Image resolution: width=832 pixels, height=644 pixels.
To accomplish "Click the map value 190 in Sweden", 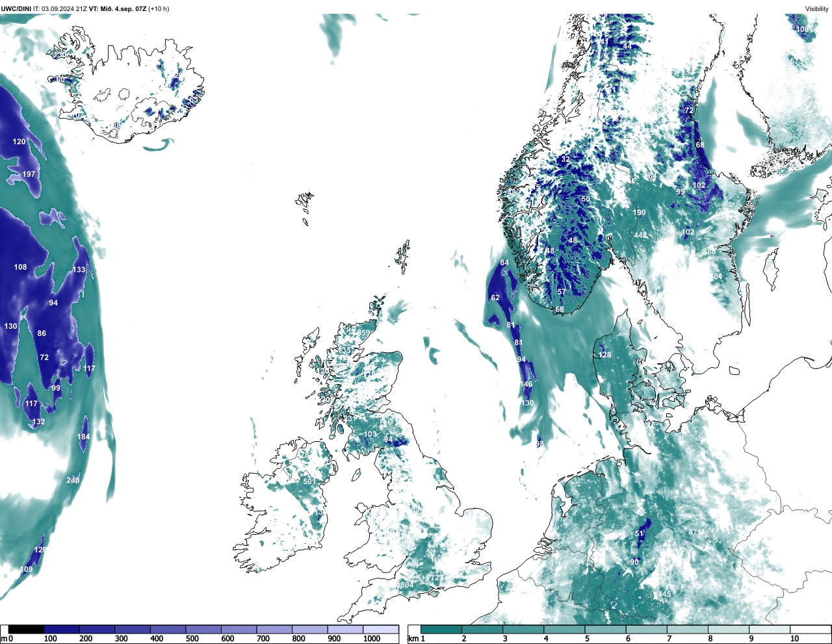I will 640,213.
